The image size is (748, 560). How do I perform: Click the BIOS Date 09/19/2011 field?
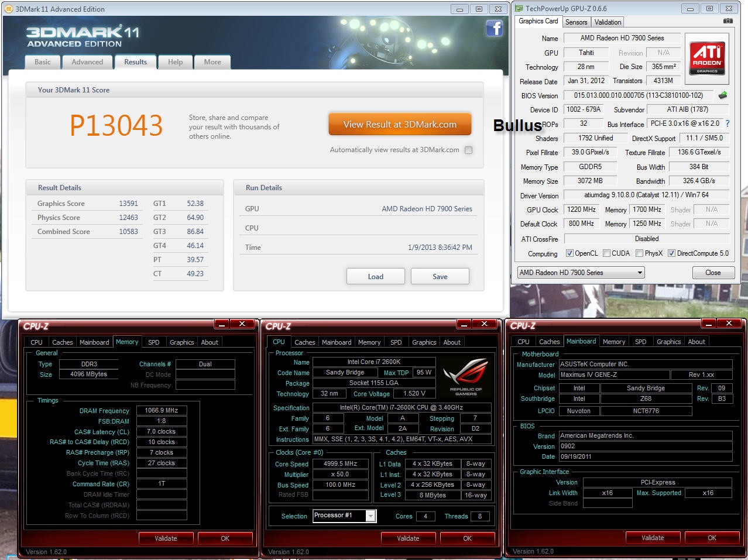pos(646,456)
